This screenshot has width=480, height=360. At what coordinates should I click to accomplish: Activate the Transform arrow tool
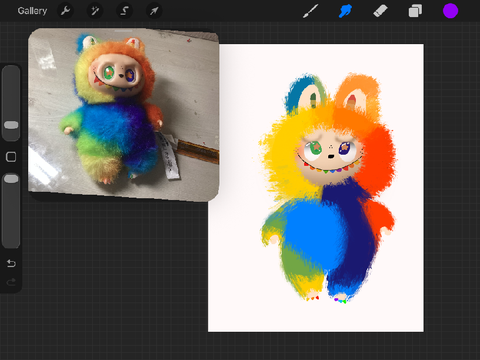coord(154,11)
